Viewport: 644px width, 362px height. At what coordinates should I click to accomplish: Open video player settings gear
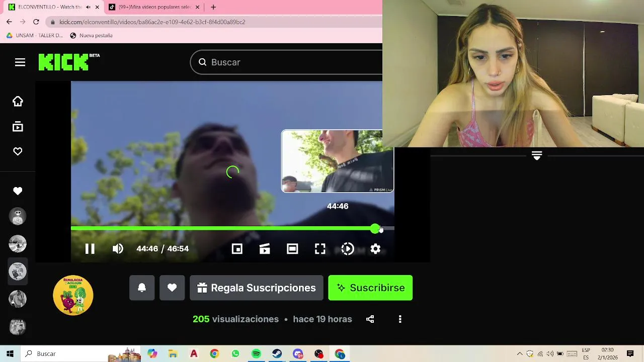click(x=375, y=249)
